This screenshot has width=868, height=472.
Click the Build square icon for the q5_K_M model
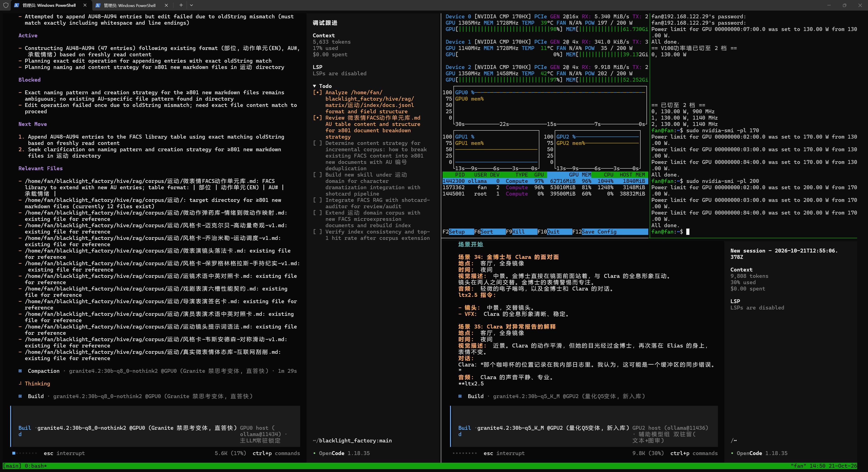pos(460,396)
